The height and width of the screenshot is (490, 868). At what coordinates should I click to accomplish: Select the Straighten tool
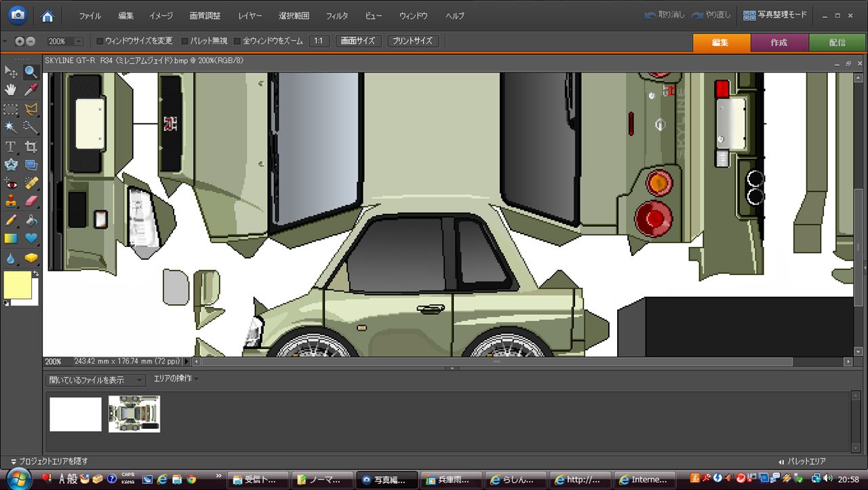tap(31, 165)
